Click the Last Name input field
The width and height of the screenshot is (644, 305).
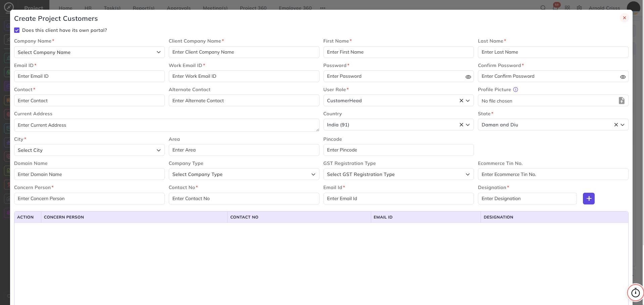pyautogui.click(x=553, y=52)
